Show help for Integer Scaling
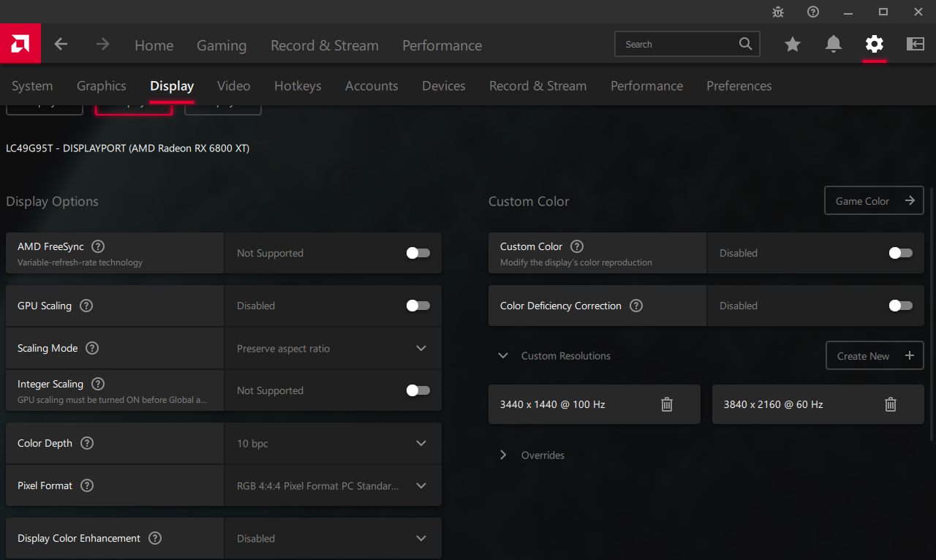936x560 pixels. [x=98, y=384]
